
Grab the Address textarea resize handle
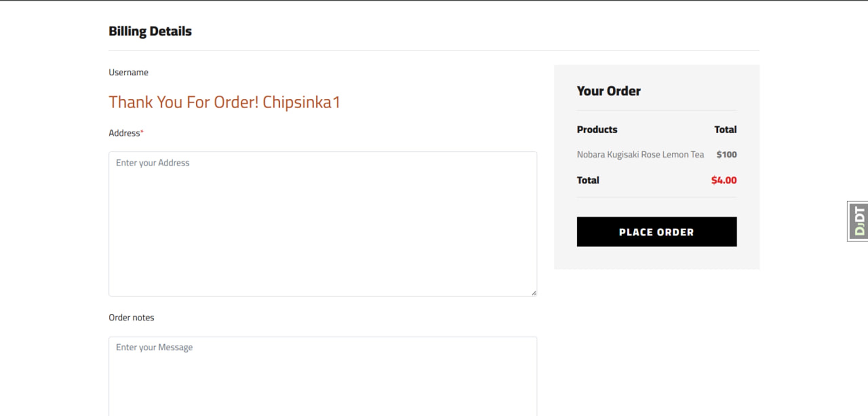click(534, 293)
